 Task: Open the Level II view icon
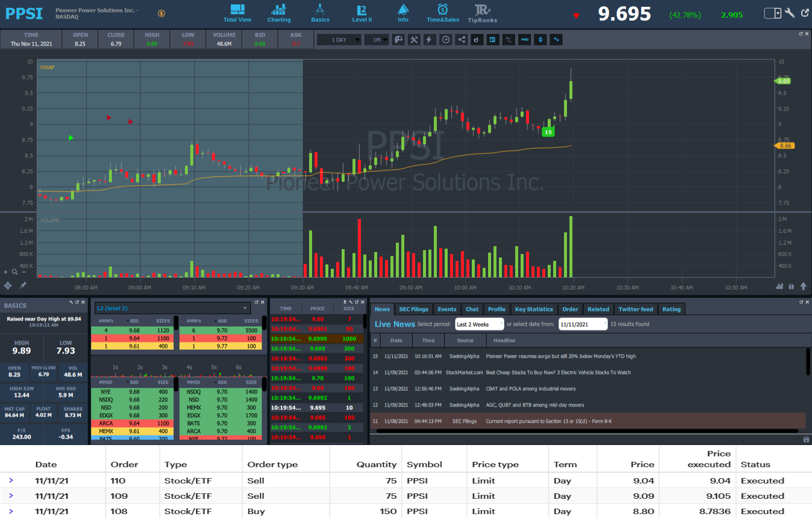point(361,13)
